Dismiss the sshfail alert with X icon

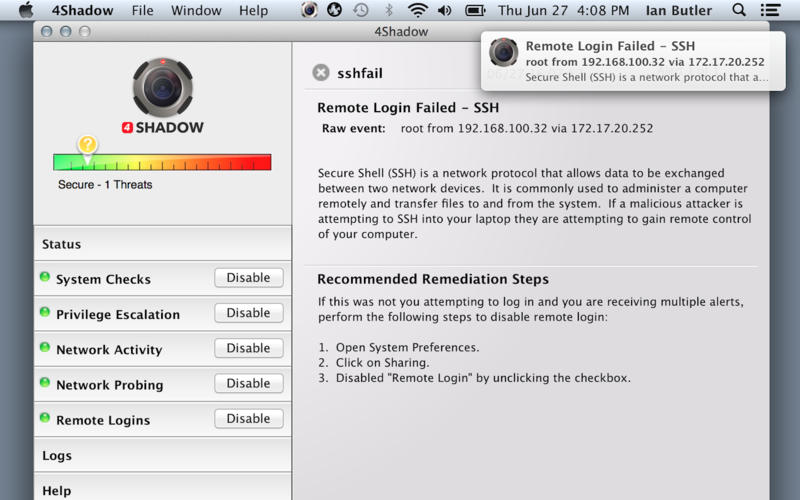click(320, 73)
